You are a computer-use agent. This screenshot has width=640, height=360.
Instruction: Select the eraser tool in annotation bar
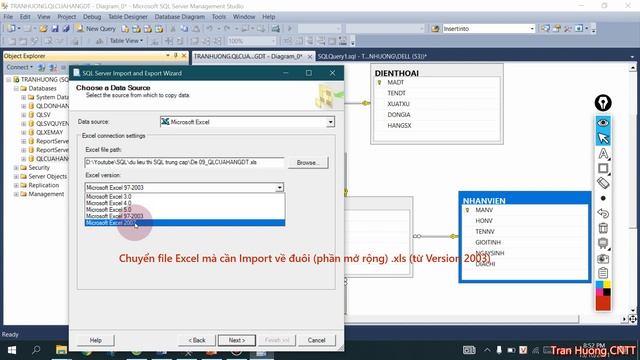click(603, 183)
